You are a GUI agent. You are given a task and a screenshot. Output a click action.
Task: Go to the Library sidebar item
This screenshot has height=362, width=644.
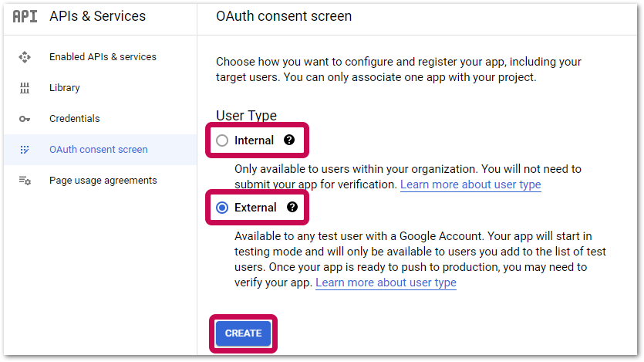65,88
